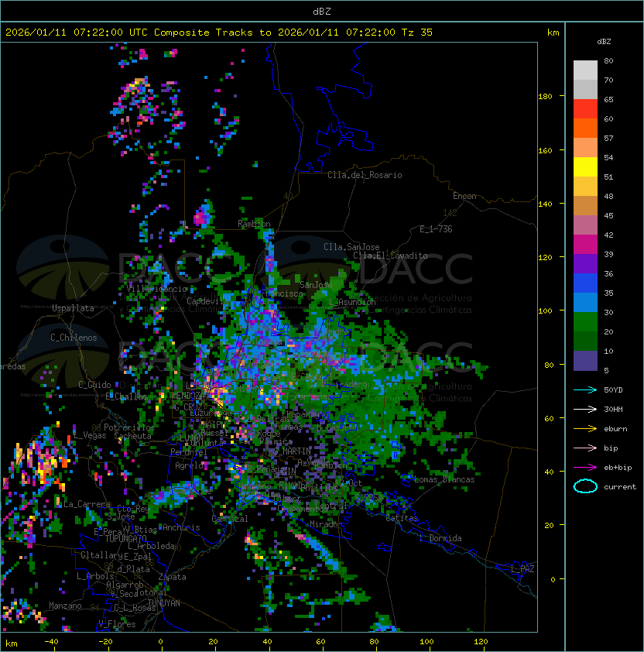Click the '-20' tick on the horizontal km axis
644x652 pixels.
pos(105,642)
